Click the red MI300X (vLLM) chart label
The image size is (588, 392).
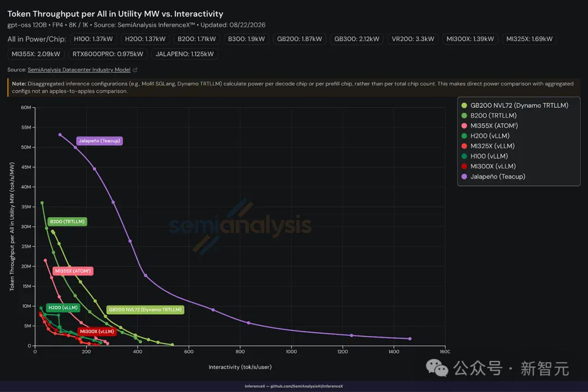[97, 331]
